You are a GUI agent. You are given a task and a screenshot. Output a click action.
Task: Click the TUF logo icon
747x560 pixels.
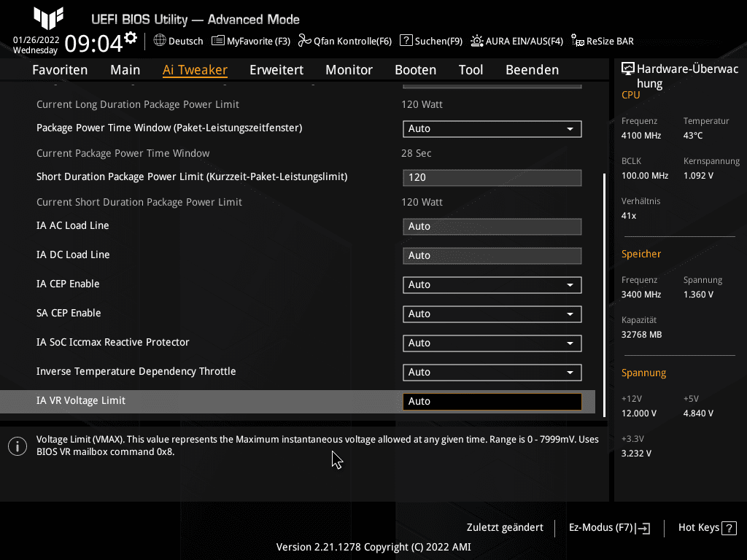click(x=49, y=17)
